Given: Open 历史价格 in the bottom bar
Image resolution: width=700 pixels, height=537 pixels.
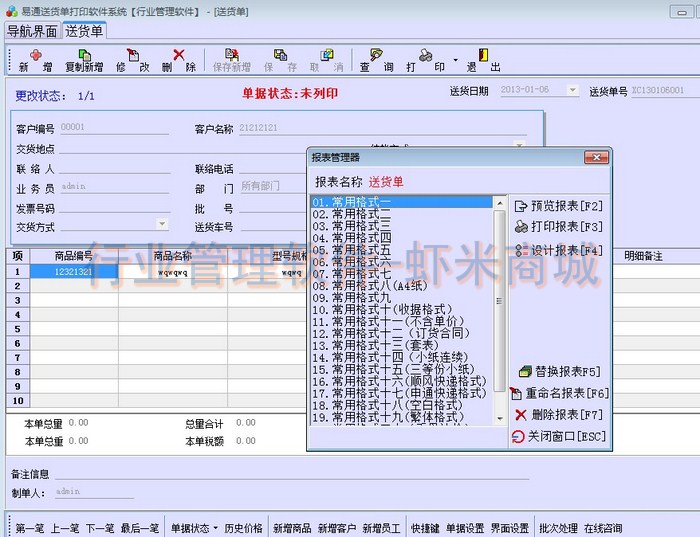Looking at the screenshot, I should click(243, 529).
